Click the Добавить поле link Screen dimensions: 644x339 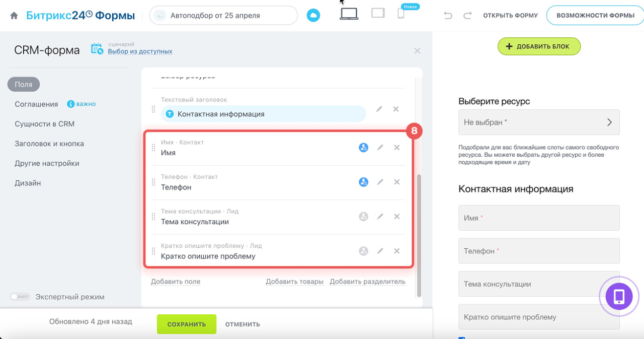[x=176, y=282]
